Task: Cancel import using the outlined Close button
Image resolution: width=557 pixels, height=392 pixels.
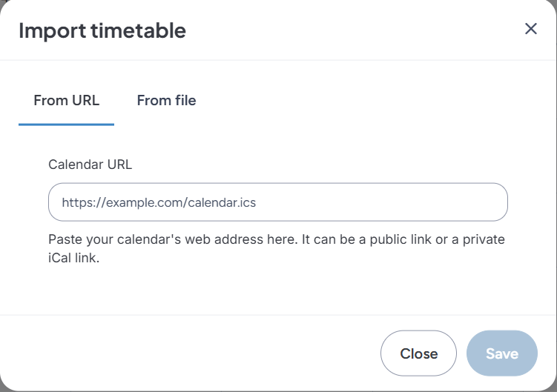Action: [418, 353]
